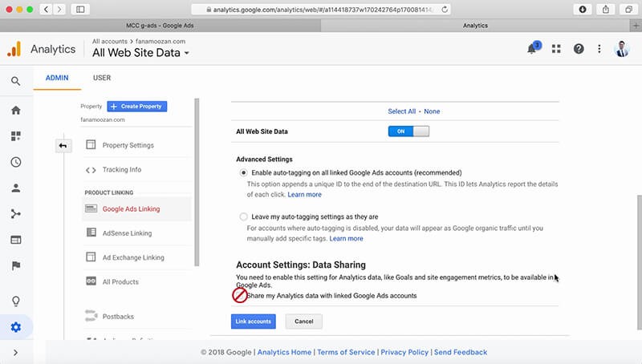
Task: Switch to the ADMIN tab
Action: (x=57, y=78)
